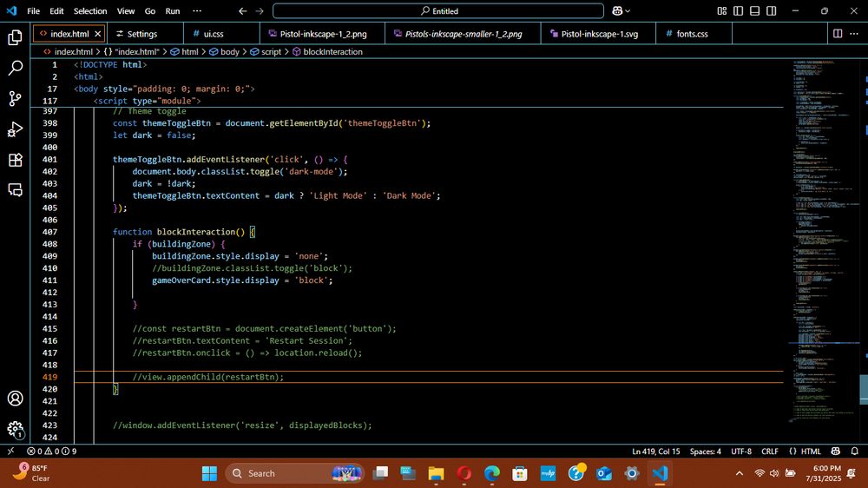Toggle the Primary Side Bar layout button
This screenshot has width=868, height=488.
pos(739,11)
